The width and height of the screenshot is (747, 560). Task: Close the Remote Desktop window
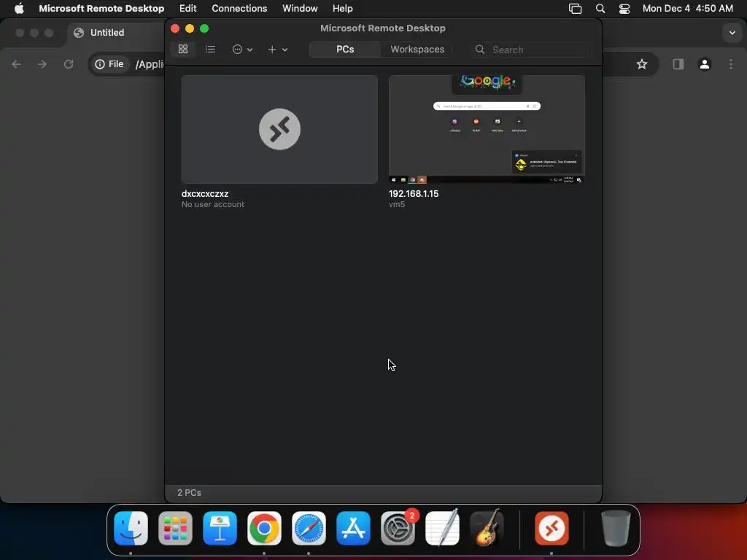(x=175, y=28)
